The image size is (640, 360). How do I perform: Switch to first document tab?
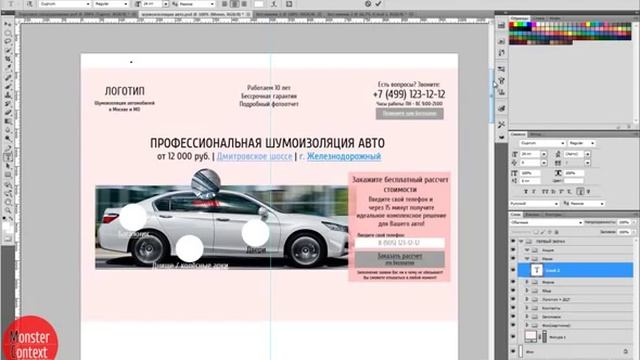pos(76,14)
